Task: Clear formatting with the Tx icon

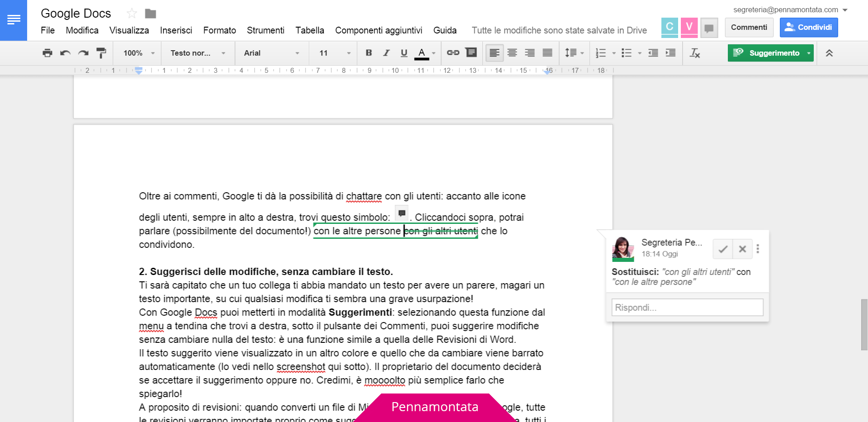Action: [695, 53]
